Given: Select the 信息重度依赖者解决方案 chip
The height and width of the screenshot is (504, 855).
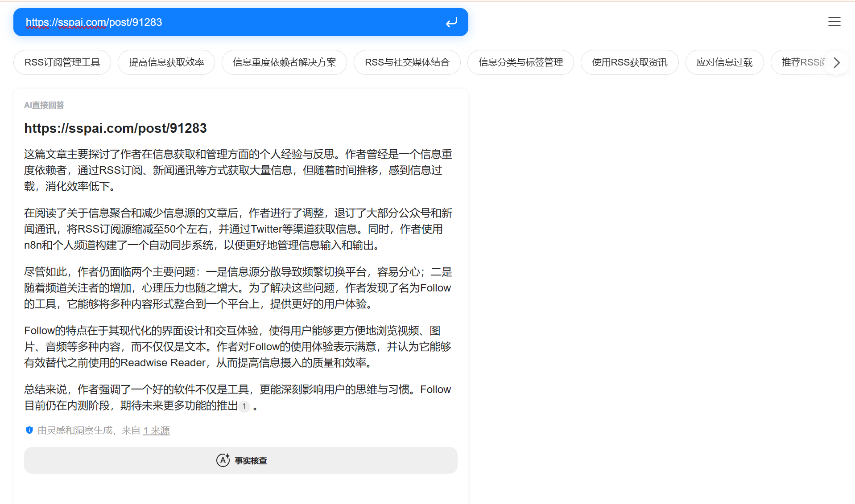Looking at the screenshot, I should click(x=284, y=62).
